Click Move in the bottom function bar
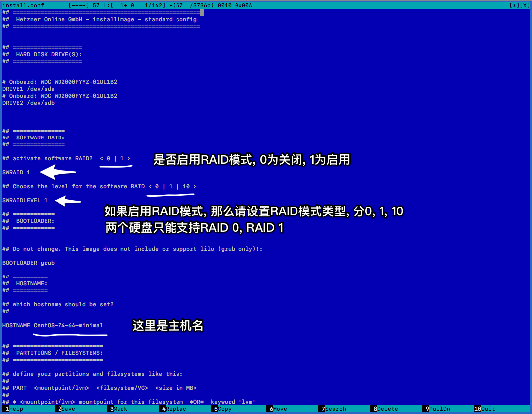The image size is (532, 414). 280,409
